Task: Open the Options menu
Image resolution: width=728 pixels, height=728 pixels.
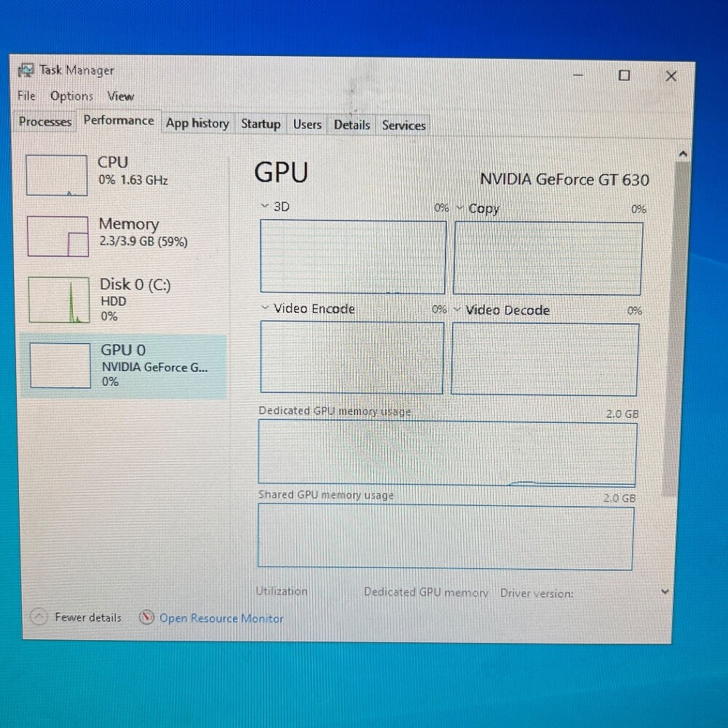Action: tap(71, 96)
